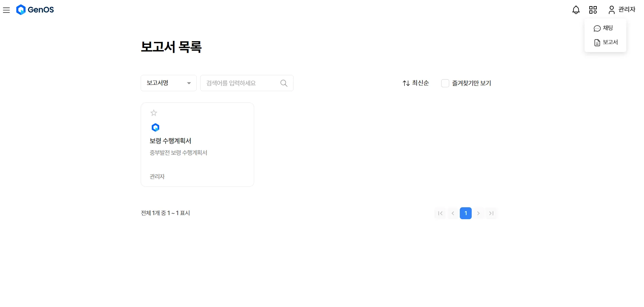This screenshot has height=307, width=644.
Task: Jump to the last page
Action: [x=491, y=213]
